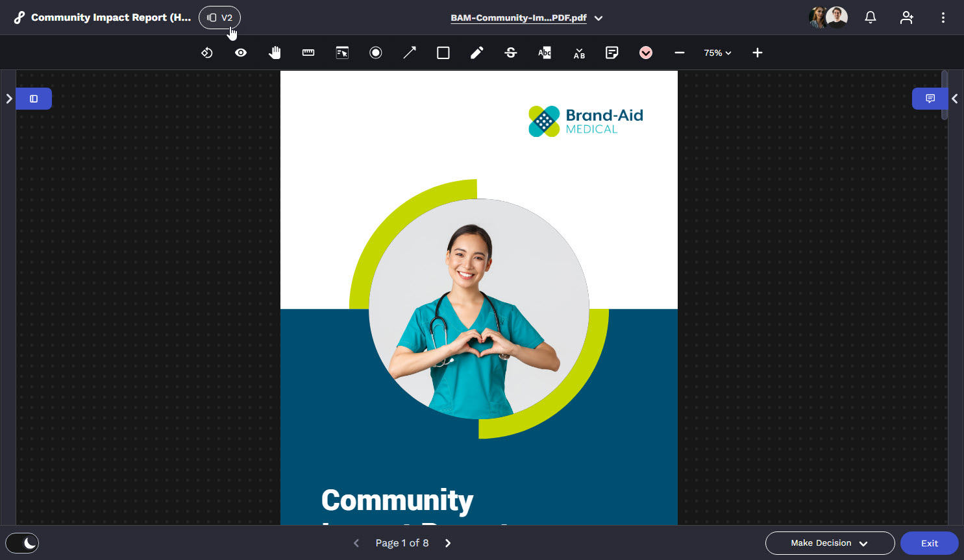This screenshot has width=964, height=560.
Task: Zoom out with the minus button
Action: click(680, 53)
